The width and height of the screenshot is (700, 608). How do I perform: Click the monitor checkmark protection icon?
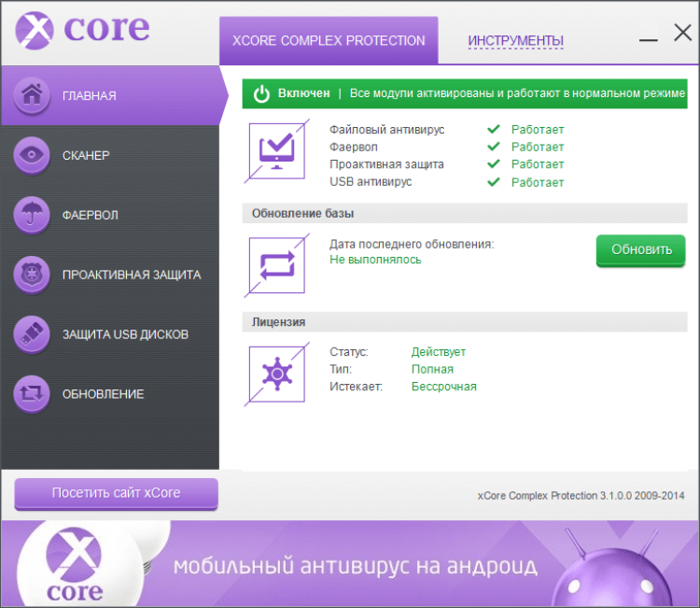(277, 151)
